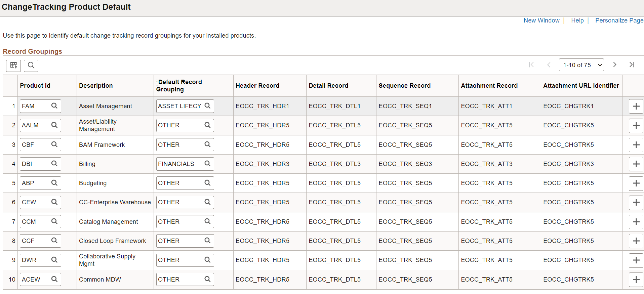
Task: Click lookup icon for FAM product
Action: (x=54, y=106)
